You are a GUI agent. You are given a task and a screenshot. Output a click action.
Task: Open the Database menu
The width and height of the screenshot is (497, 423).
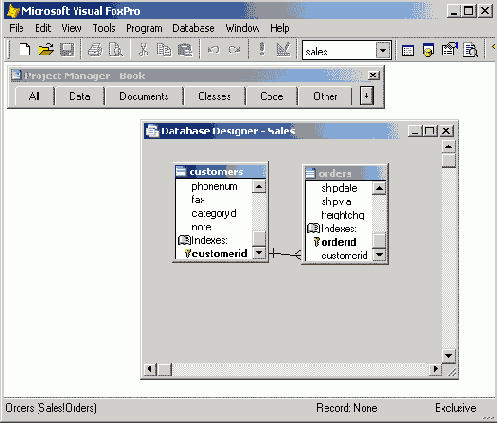pyautogui.click(x=193, y=28)
